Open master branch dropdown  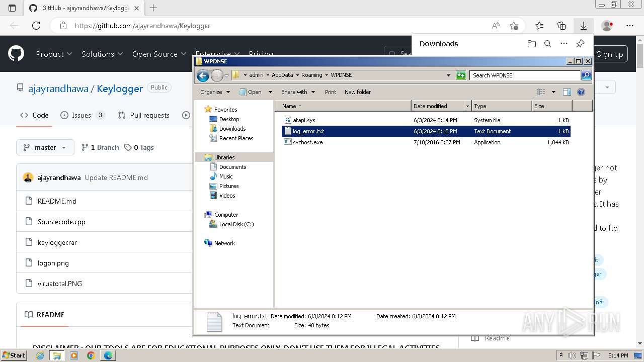click(x=45, y=147)
